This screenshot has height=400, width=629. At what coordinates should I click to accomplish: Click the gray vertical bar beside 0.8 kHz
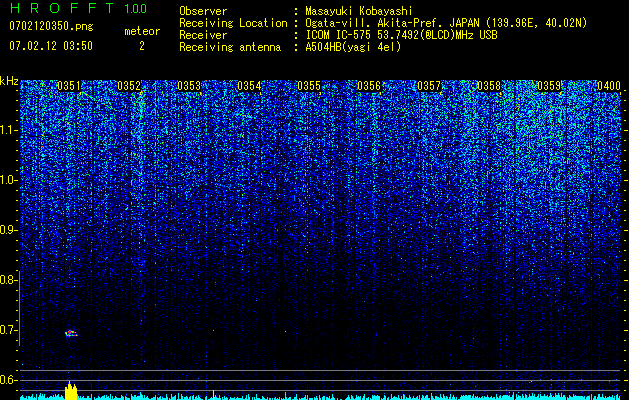pos(19,308)
